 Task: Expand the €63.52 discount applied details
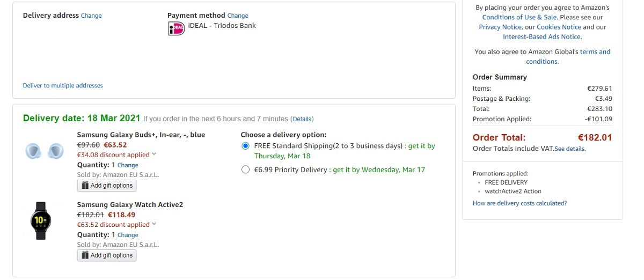click(x=154, y=224)
